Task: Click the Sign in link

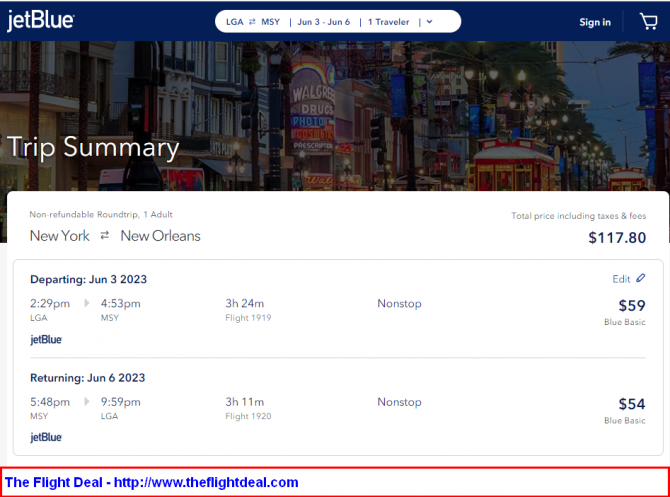Action: (x=595, y=22)
